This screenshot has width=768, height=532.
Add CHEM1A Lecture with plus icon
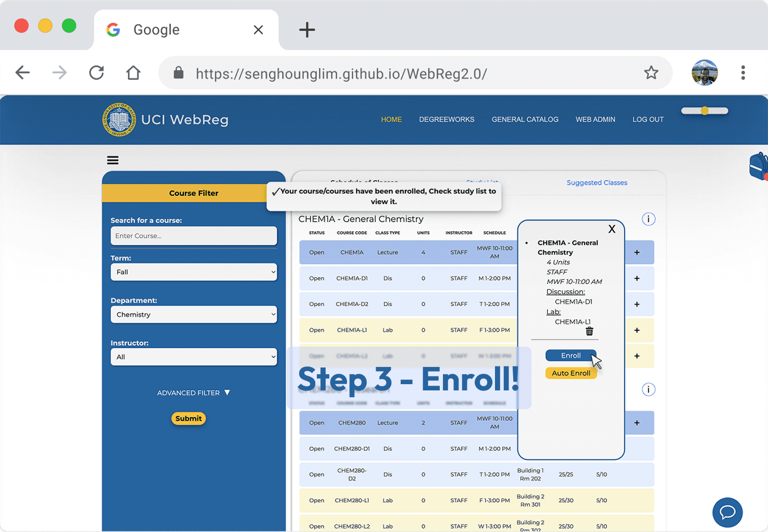[637, 252]
